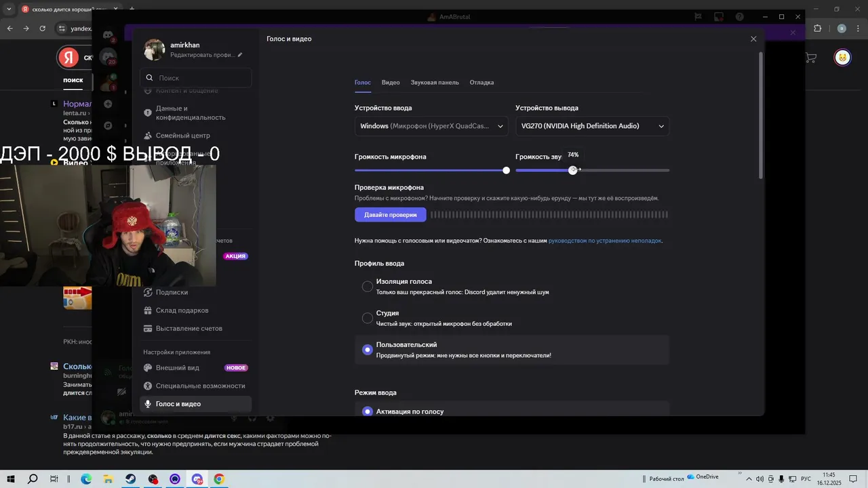
Task: Click the Специальные возможности accessibility icon
Action: 149,386
